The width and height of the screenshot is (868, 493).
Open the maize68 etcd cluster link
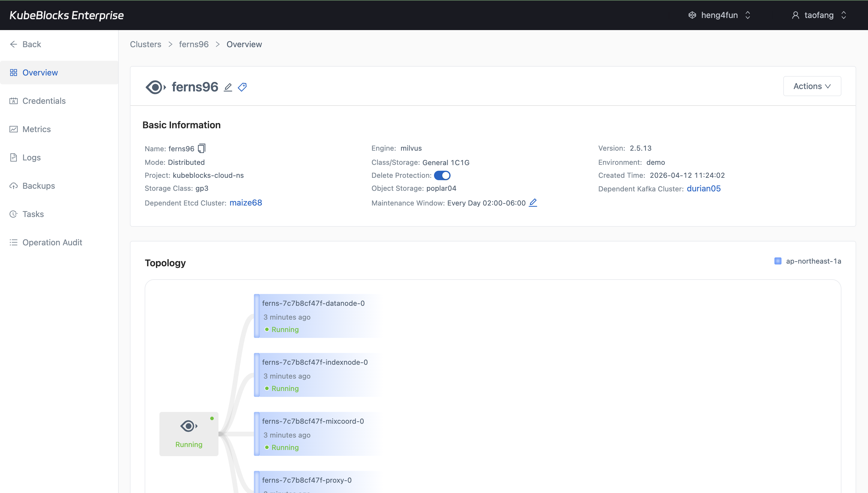(x=246, y=203)
